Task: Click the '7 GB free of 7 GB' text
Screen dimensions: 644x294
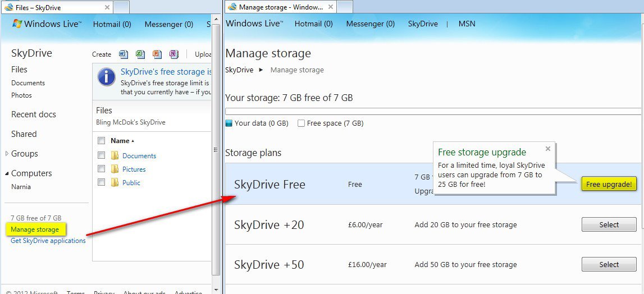Action: point(36,218)
